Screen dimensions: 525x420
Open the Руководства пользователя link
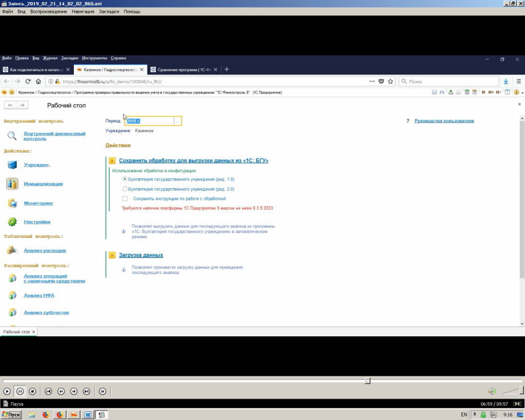click(444, 121)
